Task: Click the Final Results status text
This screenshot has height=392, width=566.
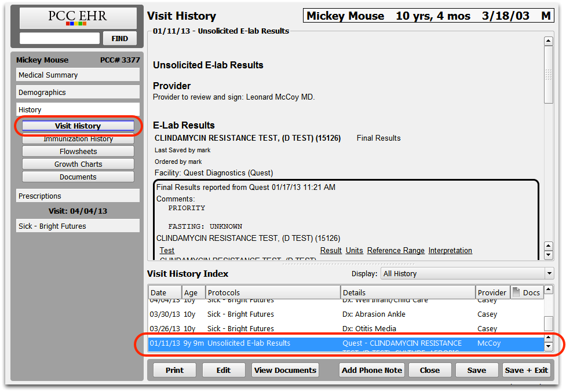Action: [379, 138]
